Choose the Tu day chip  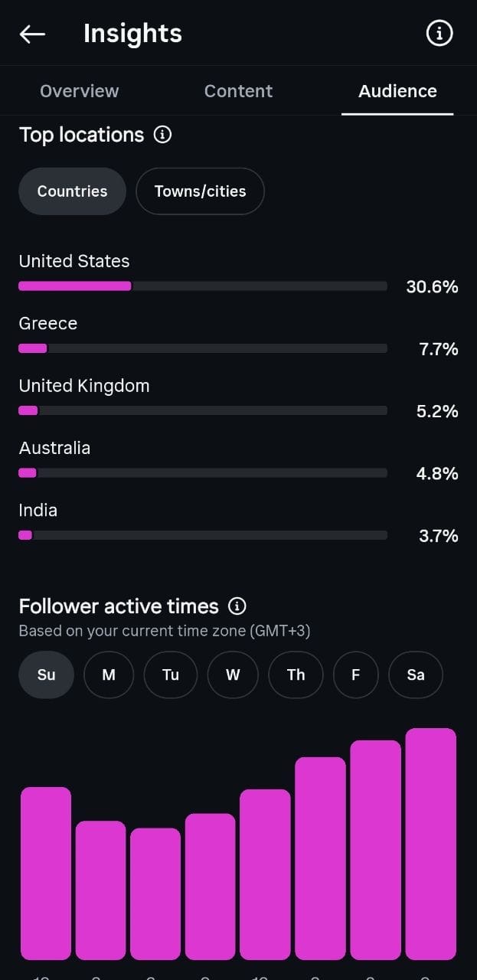(x=171, y=675)
